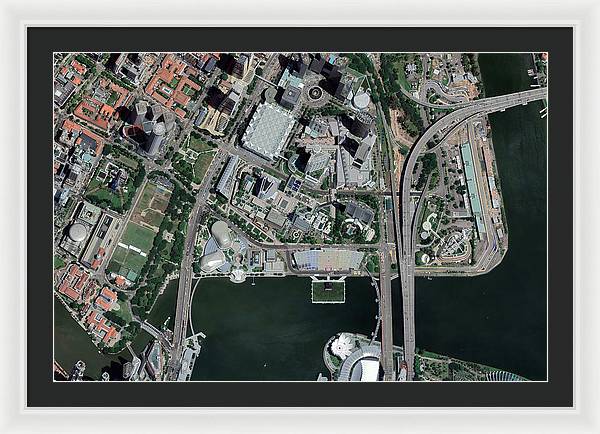Select the circular fountain roundabout near the top
Viewport: 600px width, 434px height.
click(x=316, y=93)
